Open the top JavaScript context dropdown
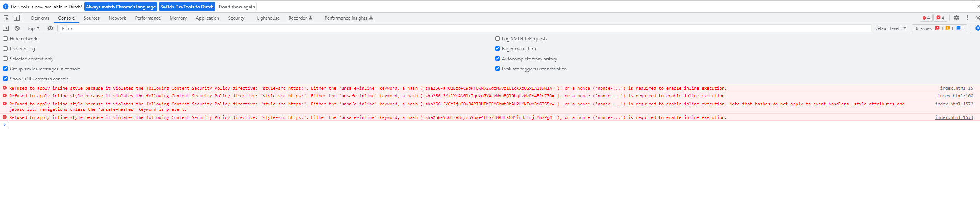This screenshot has width=980, height=214. (33, 28)
